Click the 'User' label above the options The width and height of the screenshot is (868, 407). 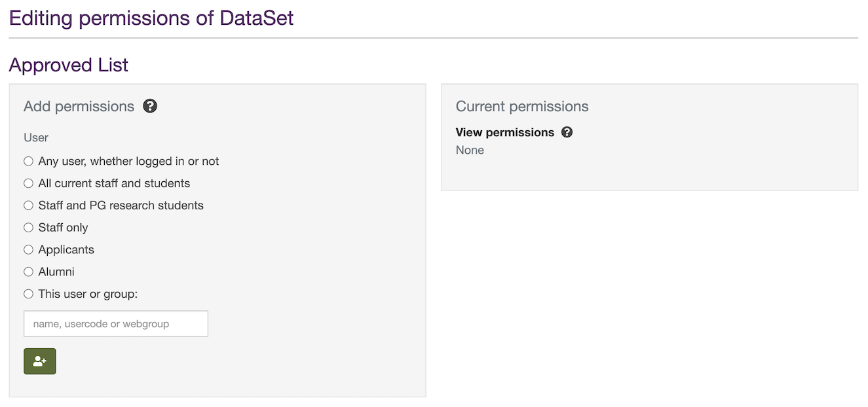pos(36,137)
